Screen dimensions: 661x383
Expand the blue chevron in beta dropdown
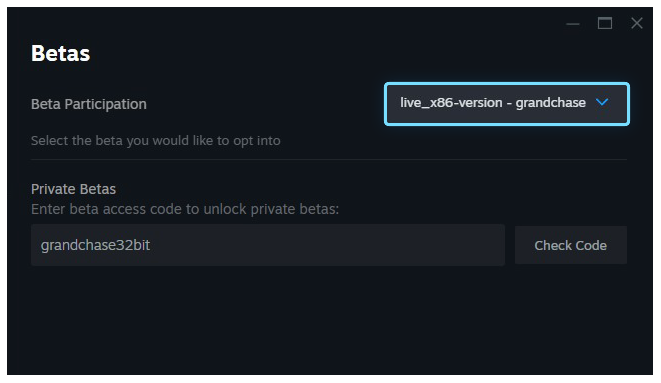602,102
